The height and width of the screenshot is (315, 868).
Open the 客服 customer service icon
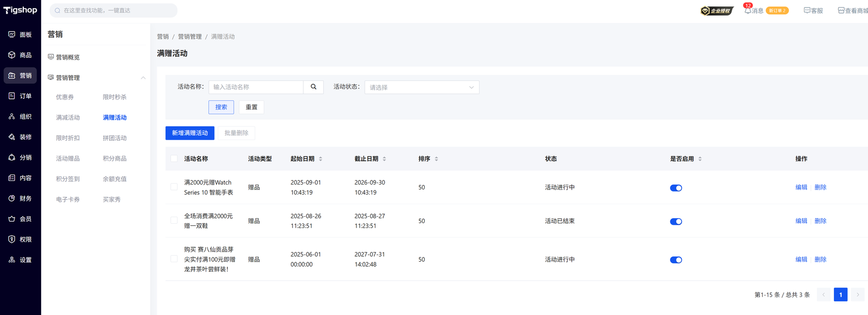807,10
